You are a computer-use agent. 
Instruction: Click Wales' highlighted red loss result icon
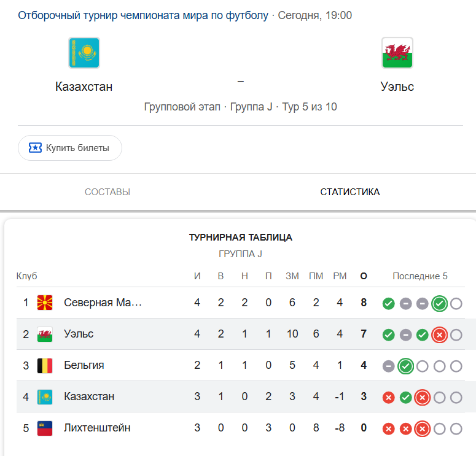pos(439,335)
